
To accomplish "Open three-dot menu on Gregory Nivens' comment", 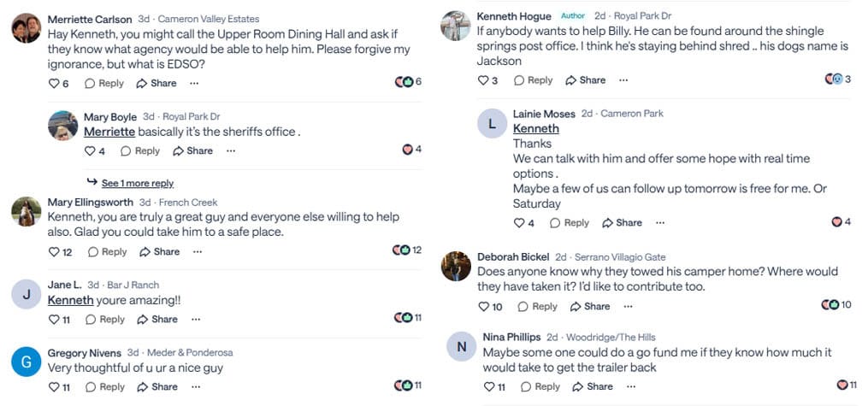I will pyautogui.click(x=195, y=387).
